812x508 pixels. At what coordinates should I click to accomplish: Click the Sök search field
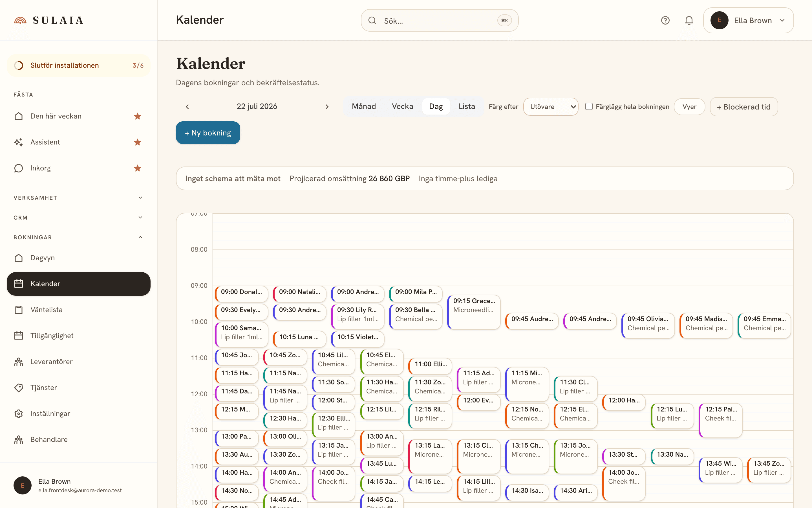440,21
